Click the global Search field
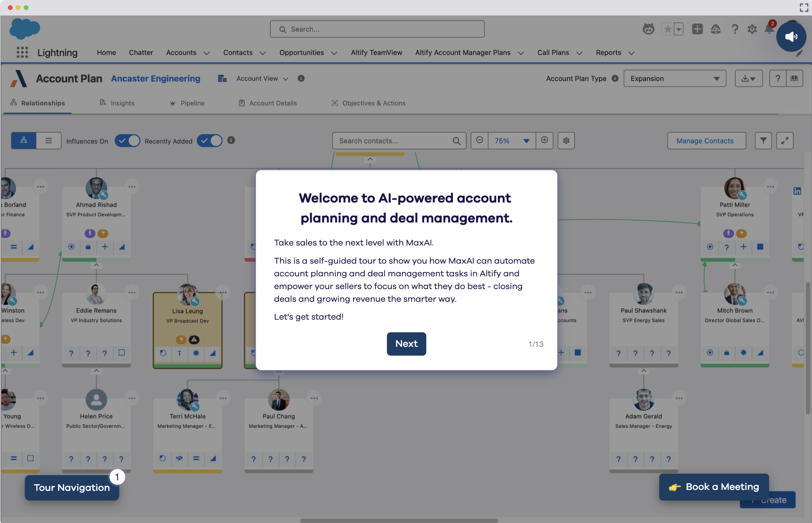Image resolution: width=812 pixels, height=523 pixels. coord(377,29)
